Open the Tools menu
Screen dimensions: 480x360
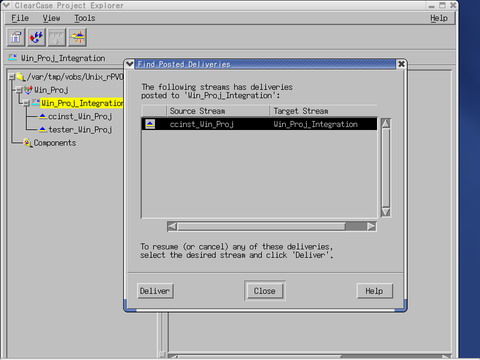(x=85, y=18)
